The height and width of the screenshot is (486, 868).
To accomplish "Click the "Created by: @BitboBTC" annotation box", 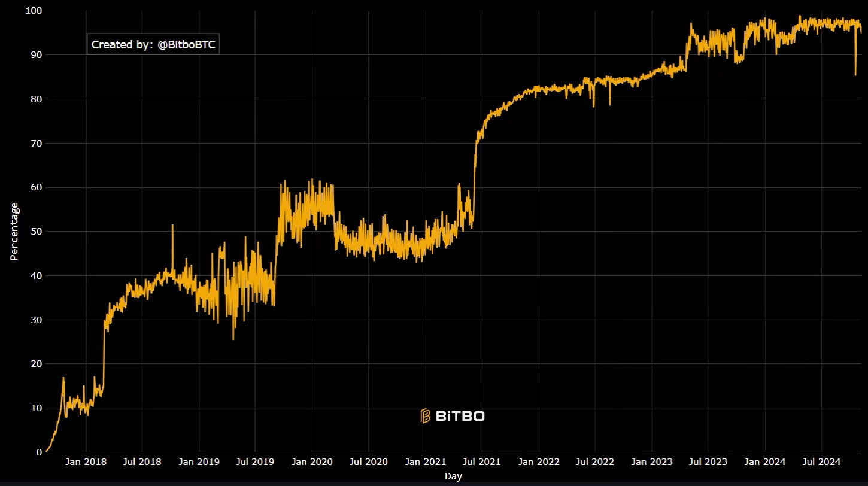I will click(153, 44).
